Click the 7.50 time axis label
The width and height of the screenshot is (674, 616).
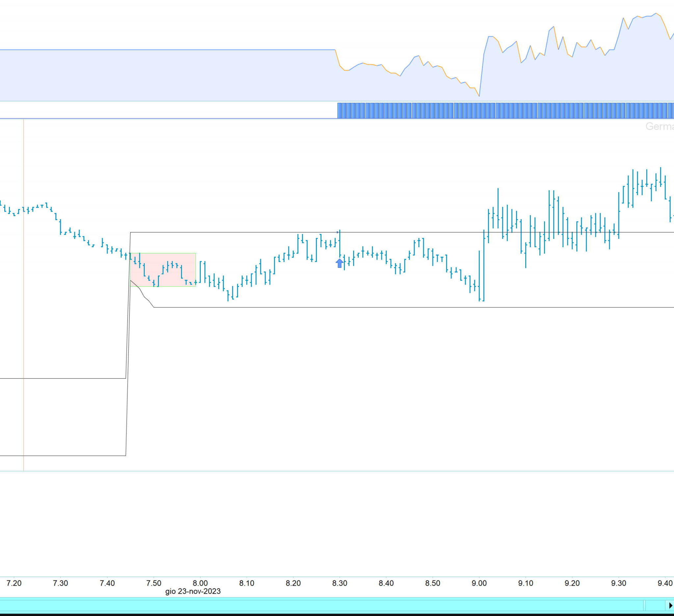point(153,583)
